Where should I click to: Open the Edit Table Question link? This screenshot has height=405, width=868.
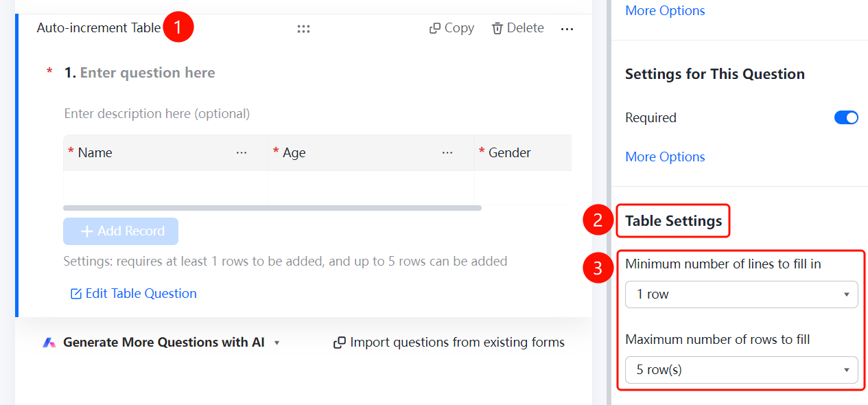(x=134, y=294)
